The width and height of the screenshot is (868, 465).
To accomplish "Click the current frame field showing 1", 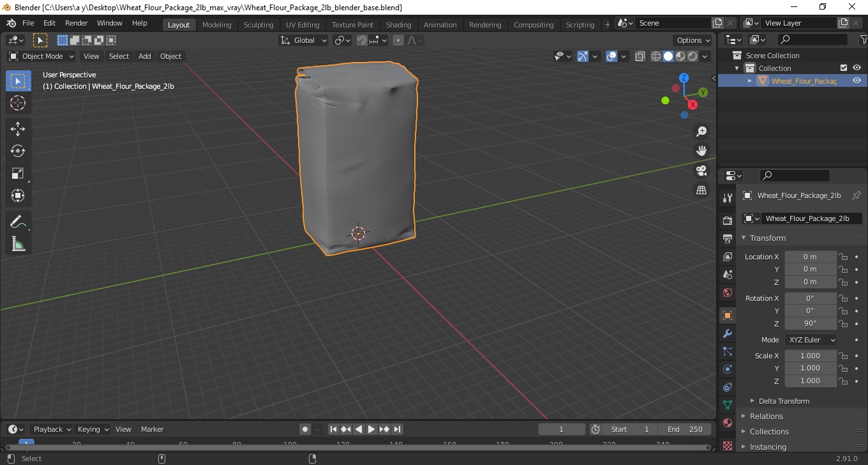I will tap(562, 429).
